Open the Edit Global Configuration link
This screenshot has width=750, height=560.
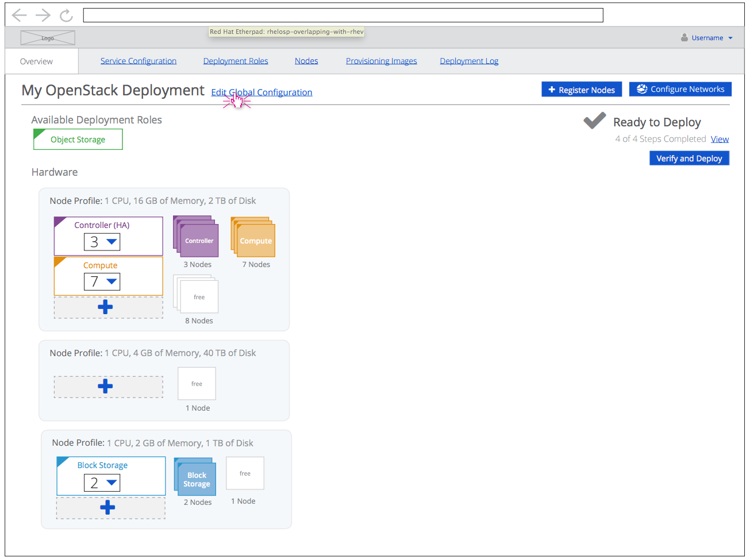coord(261,92)
